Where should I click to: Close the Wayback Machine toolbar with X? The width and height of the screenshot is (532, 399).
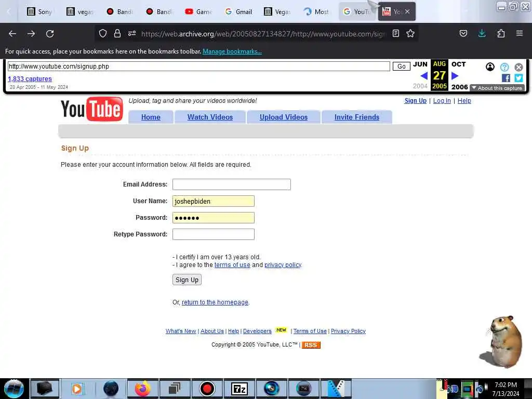(519, 67)
